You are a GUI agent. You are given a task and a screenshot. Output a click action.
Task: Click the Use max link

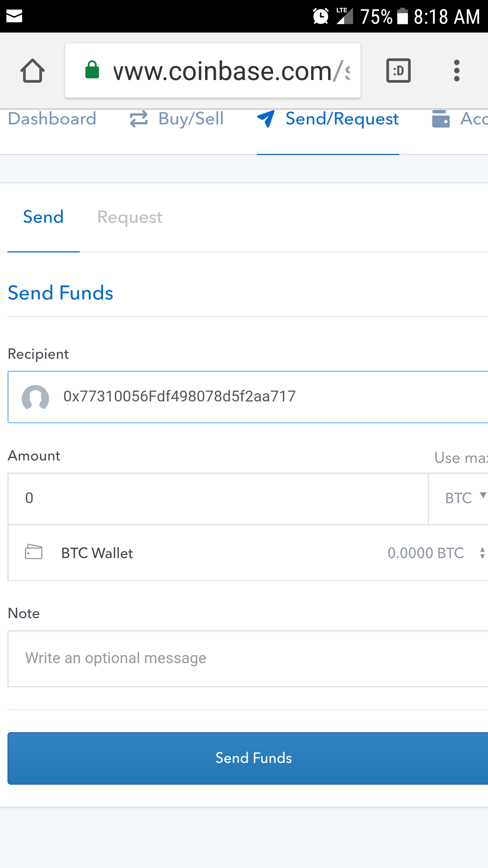[461, 458]
